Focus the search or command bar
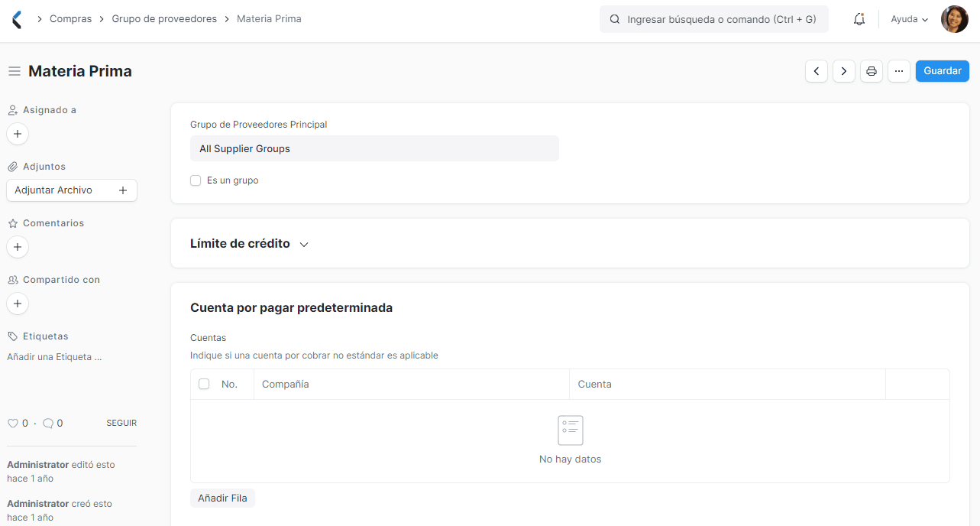This screenshot has width=980, height=526. coord(714,19)
